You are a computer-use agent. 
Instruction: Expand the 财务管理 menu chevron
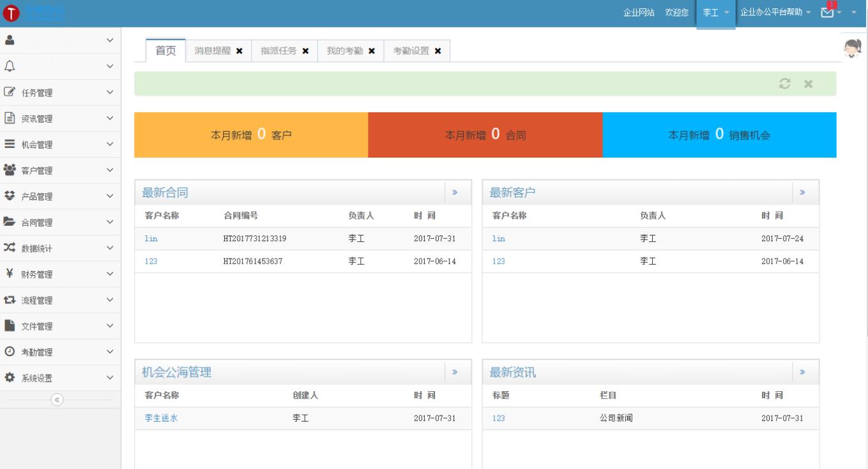[110, 274]
